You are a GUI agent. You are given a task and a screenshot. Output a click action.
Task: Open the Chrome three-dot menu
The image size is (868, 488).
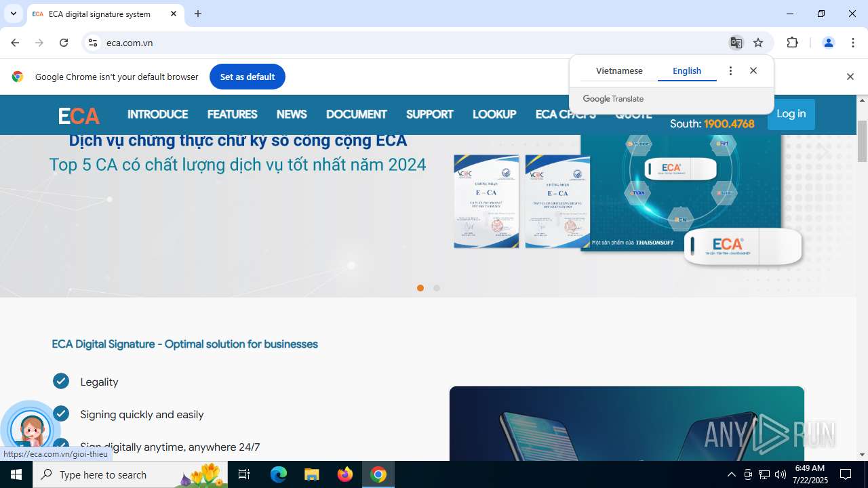coord(853,43)
